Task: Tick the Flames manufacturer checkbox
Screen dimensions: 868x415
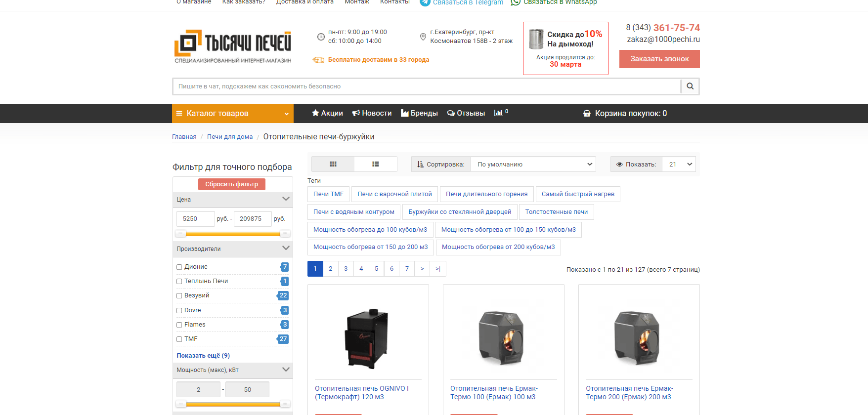Action: point(179,325)
